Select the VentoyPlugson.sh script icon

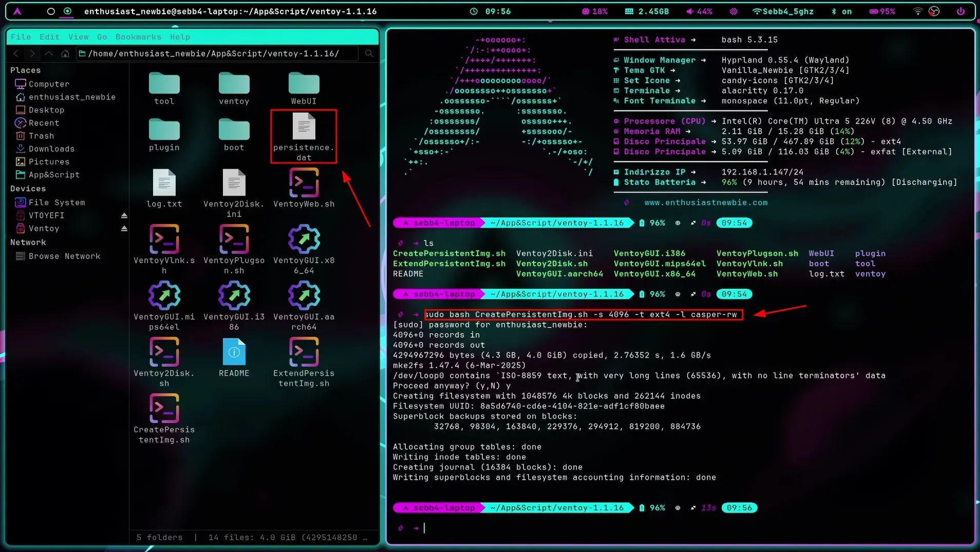coord(234,239)
